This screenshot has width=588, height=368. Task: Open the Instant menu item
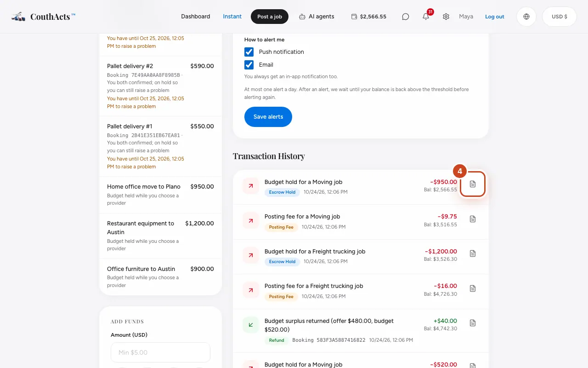[x=232, y=17]
